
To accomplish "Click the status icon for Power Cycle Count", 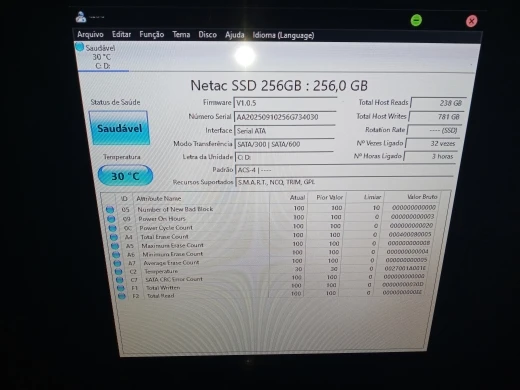I will pos(113,228).
